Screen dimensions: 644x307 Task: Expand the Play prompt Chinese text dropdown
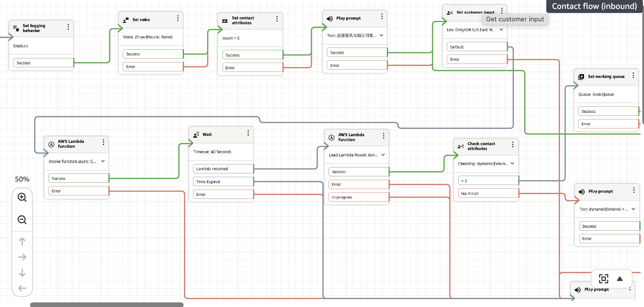(381, 35)
